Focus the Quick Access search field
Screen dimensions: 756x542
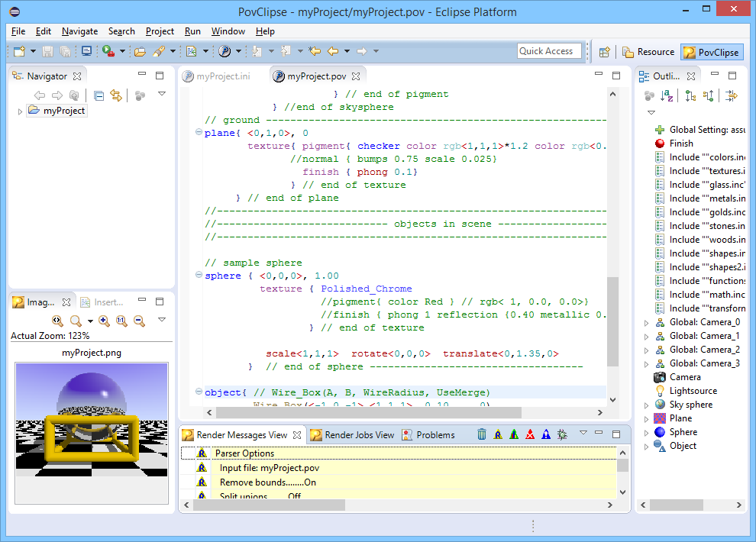click(x=549, y=51)
